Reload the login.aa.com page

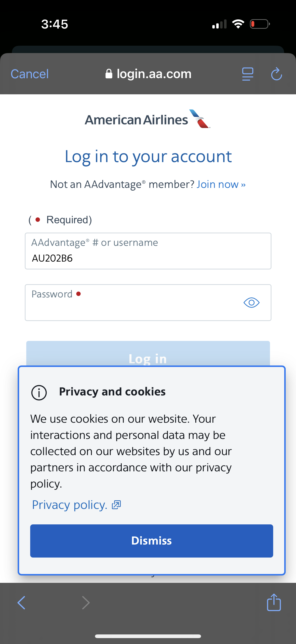277,74
